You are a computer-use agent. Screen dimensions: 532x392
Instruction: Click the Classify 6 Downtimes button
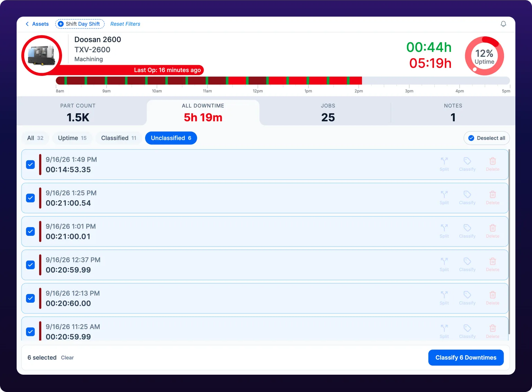coord(466,358)
